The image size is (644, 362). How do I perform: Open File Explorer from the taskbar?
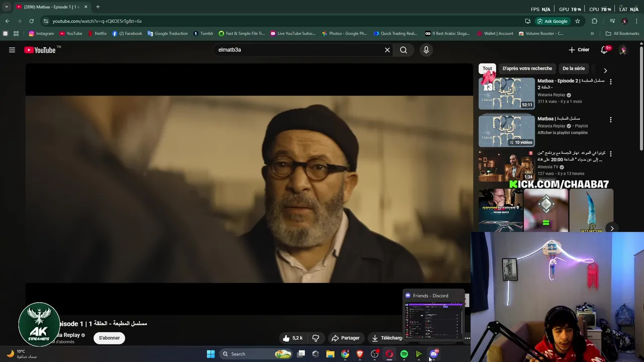coord(330,354)
